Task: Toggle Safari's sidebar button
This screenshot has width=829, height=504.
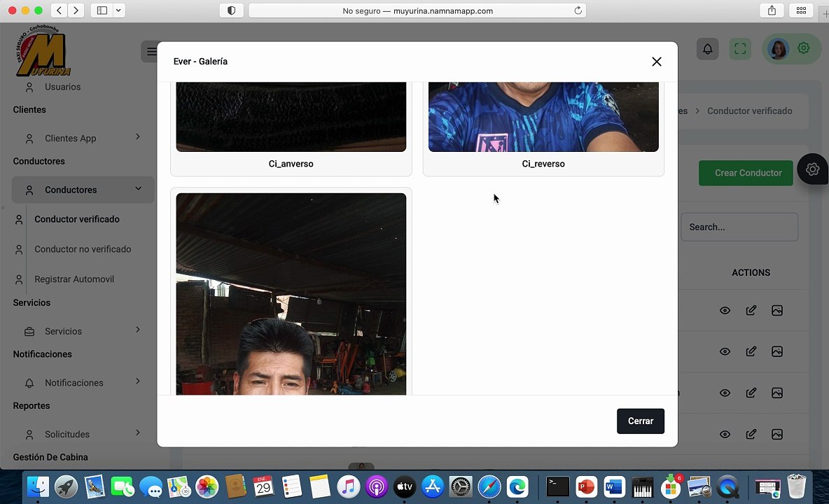Action: 102,10
